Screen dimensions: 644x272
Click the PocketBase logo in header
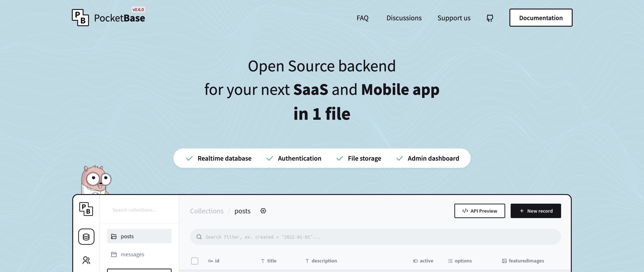(x=108, y=18)
